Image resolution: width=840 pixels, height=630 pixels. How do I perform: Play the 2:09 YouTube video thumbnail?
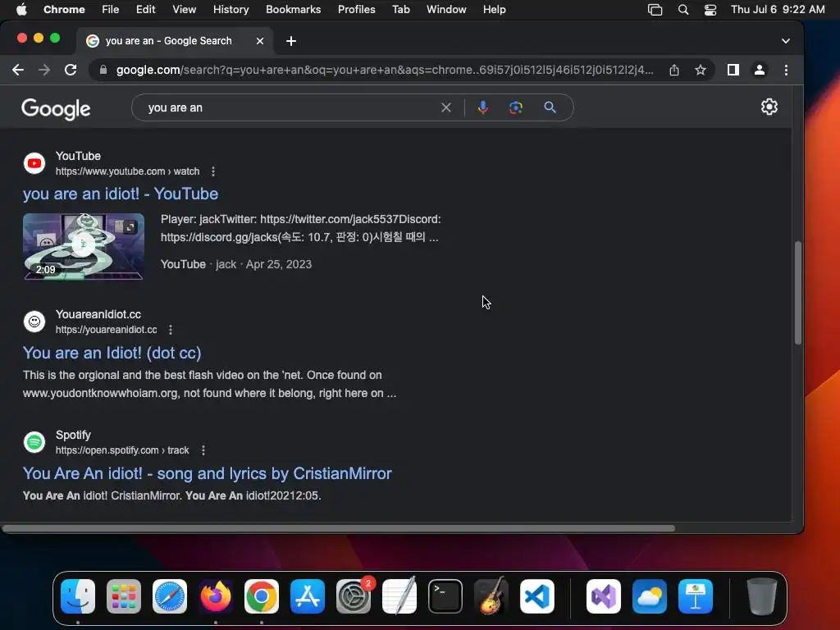pos(83,246)
